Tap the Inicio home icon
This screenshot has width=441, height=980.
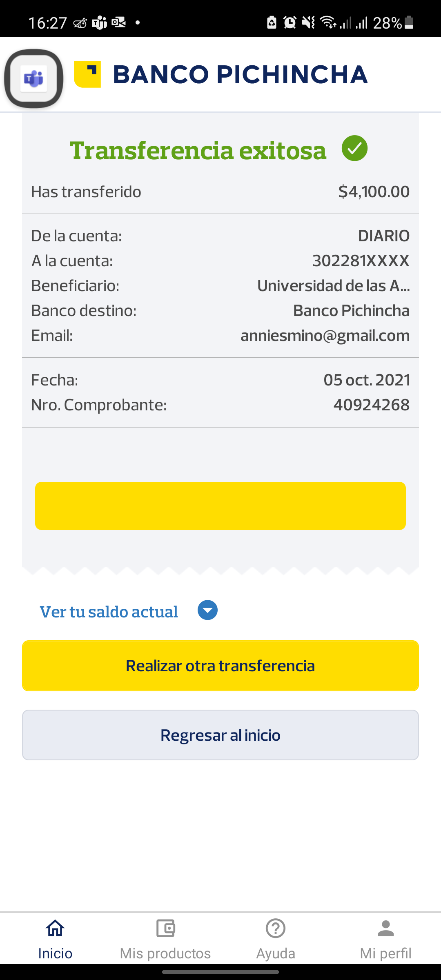(x=55, y=928)
